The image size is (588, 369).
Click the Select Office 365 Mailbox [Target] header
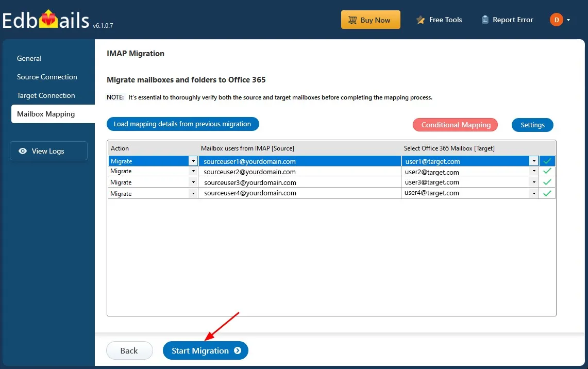[449, 148]
